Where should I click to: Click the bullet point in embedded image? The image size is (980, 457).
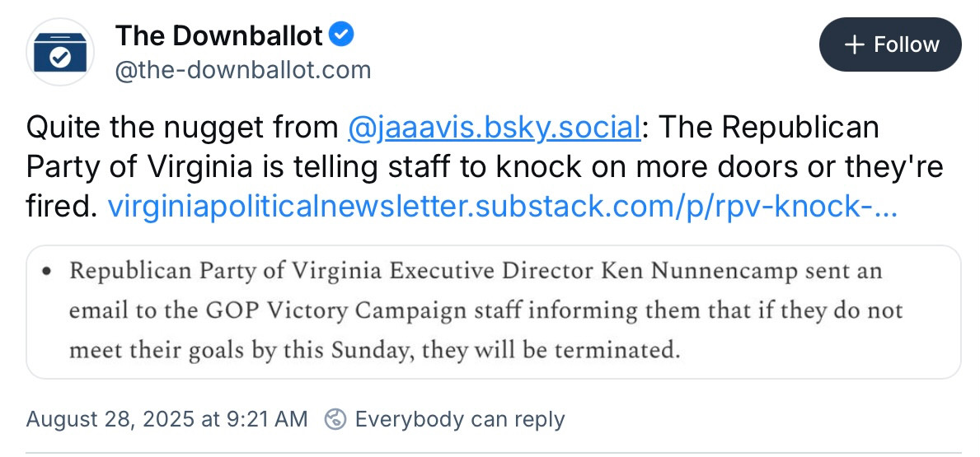[x=46, y=274]
